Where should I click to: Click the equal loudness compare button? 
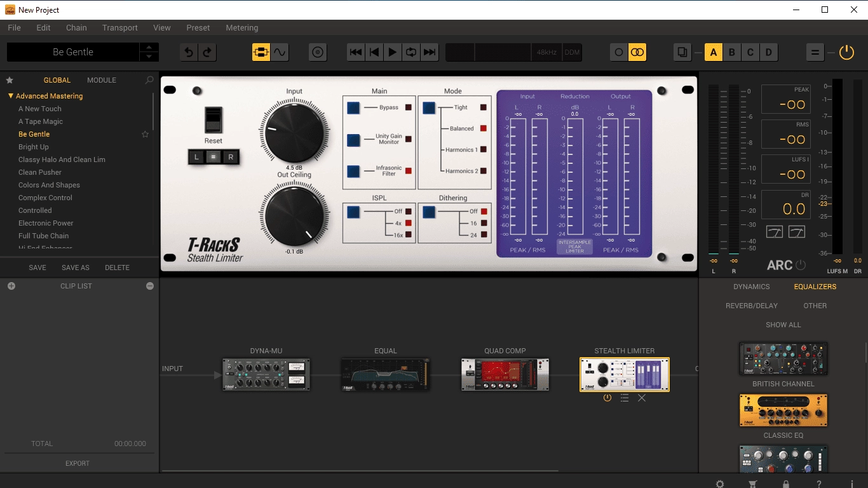click(x=815, y=52)
